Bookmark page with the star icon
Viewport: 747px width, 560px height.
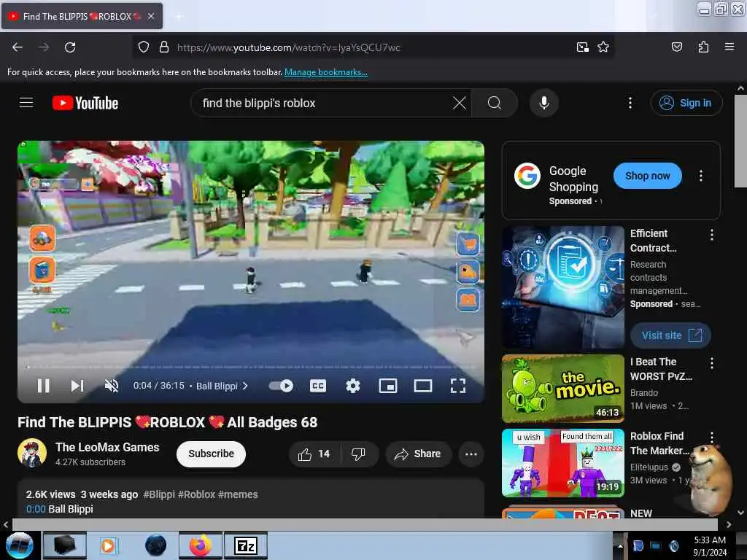[603, 47]
